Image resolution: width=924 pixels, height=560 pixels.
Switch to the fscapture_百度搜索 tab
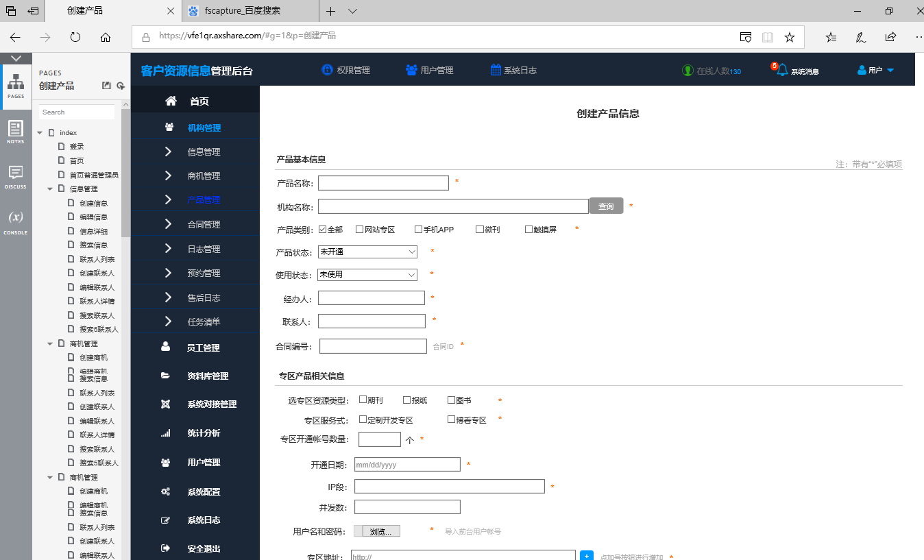point(251,11)
